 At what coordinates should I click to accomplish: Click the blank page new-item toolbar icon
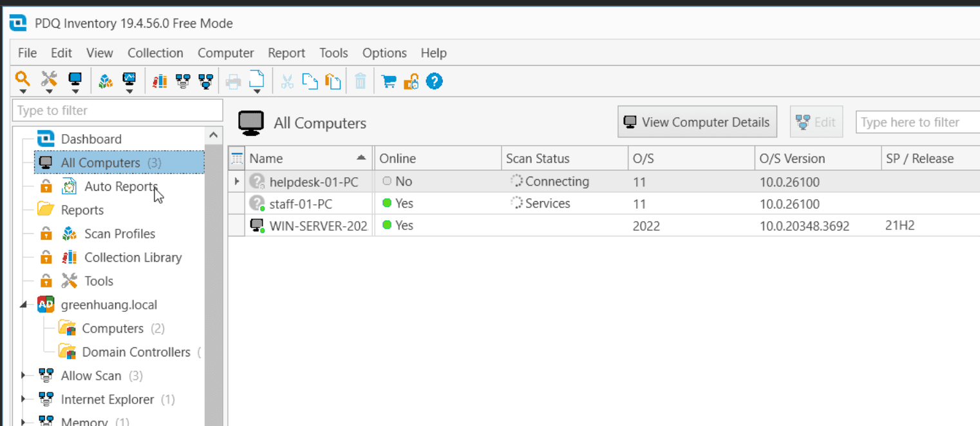256,80
